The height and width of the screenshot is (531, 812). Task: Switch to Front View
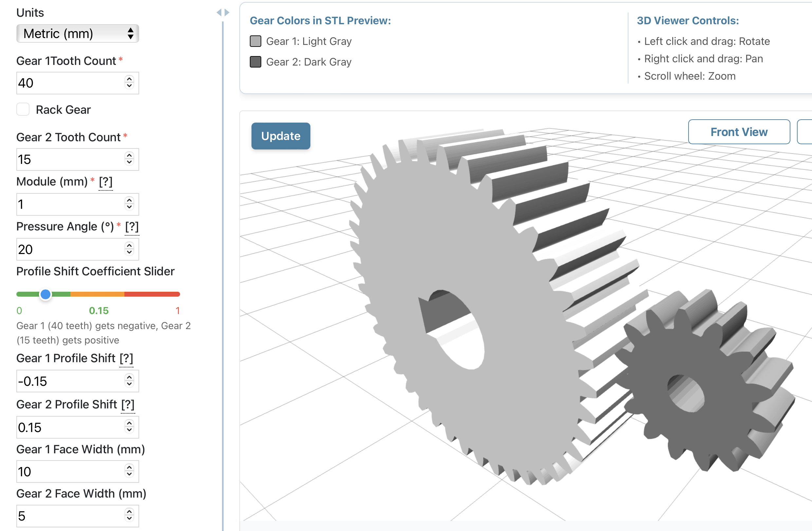pyautogui.click(x=739, y=132)
